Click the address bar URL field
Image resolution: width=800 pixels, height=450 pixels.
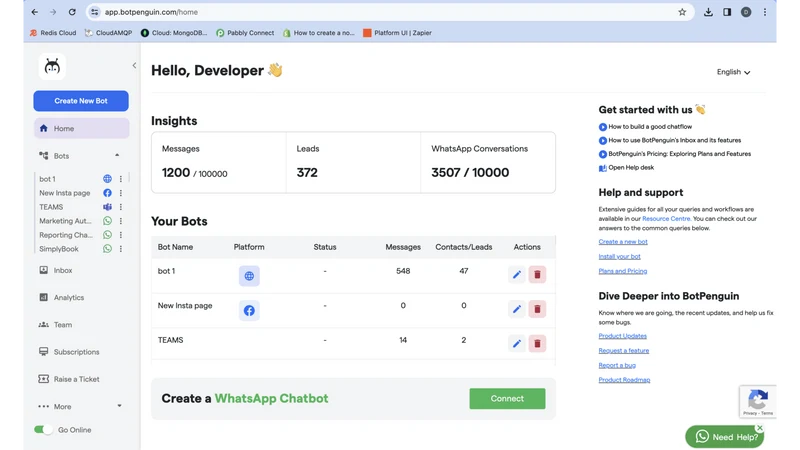(388, 12)
